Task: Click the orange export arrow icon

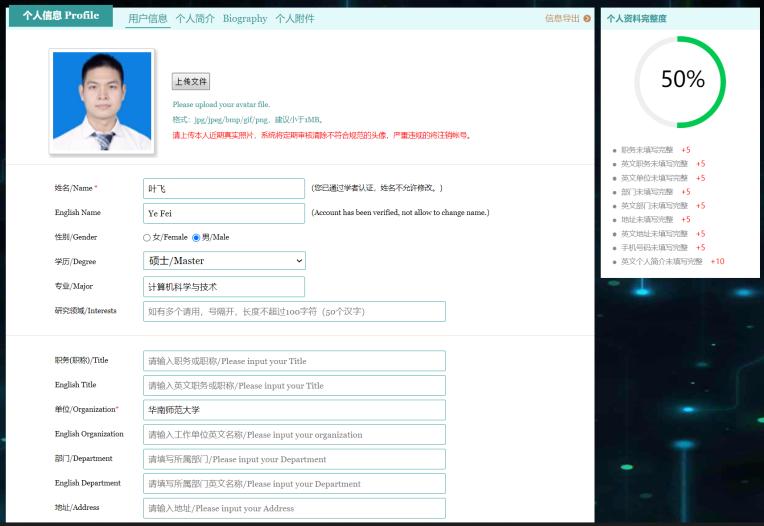Action: (x=587, y=18)
